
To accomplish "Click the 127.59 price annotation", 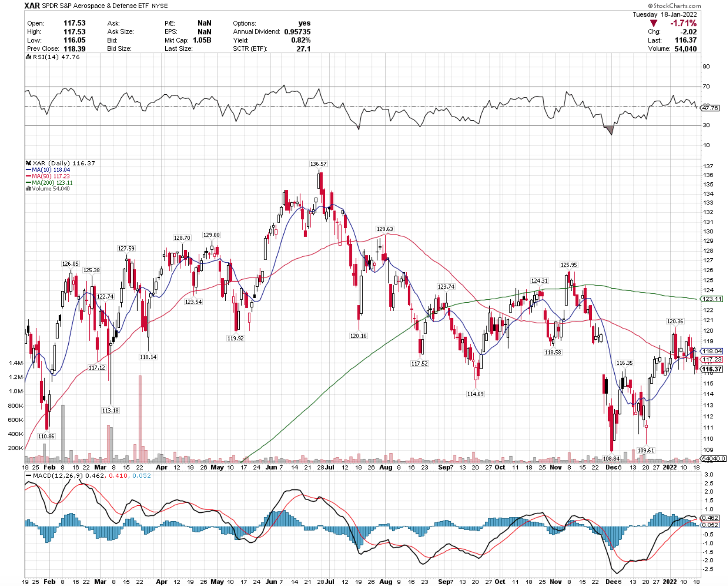I will coord(126,248).
